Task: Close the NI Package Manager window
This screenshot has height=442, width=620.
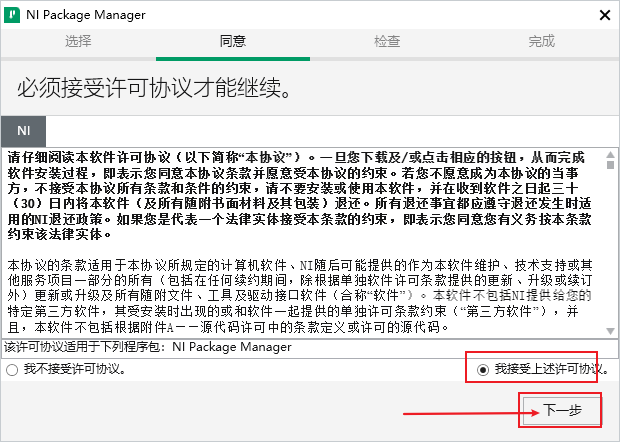Action: 605,15
